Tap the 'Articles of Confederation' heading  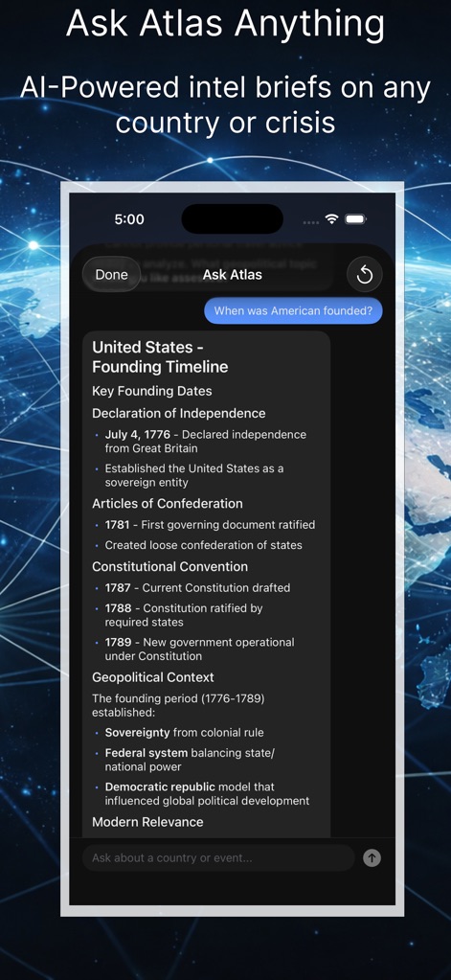click(x=168, y=503)
